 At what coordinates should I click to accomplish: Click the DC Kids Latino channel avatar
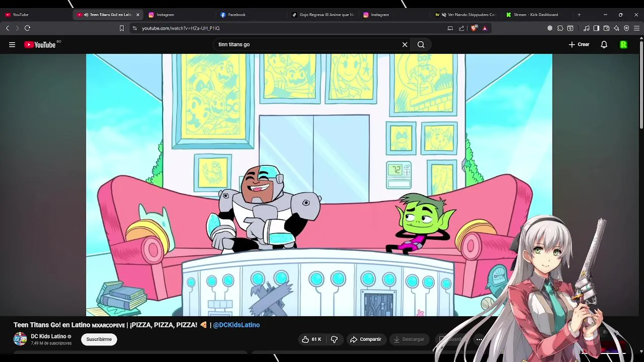[x=20, y=339]
